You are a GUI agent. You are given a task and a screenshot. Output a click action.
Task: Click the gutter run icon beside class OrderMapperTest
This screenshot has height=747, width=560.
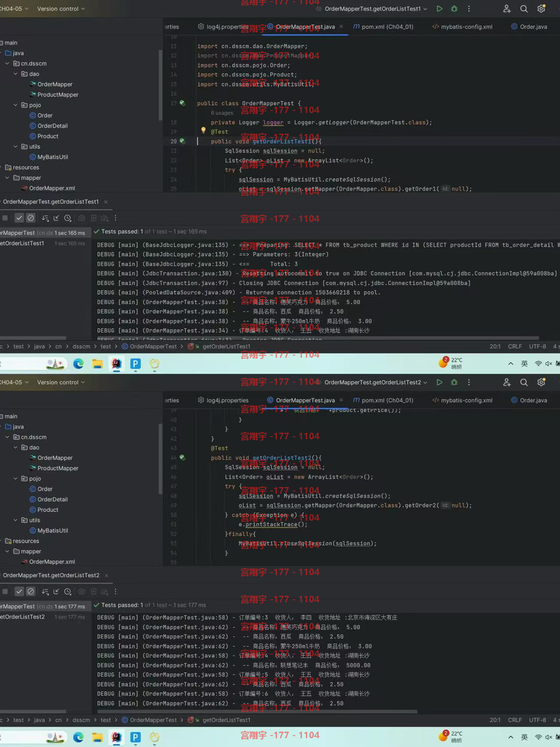coord(182,103)
